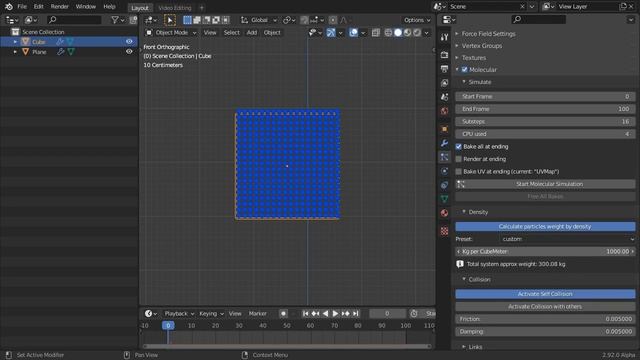Toggle the Molecular panel checkbox

pyautogui.click(x=464, y=70)
